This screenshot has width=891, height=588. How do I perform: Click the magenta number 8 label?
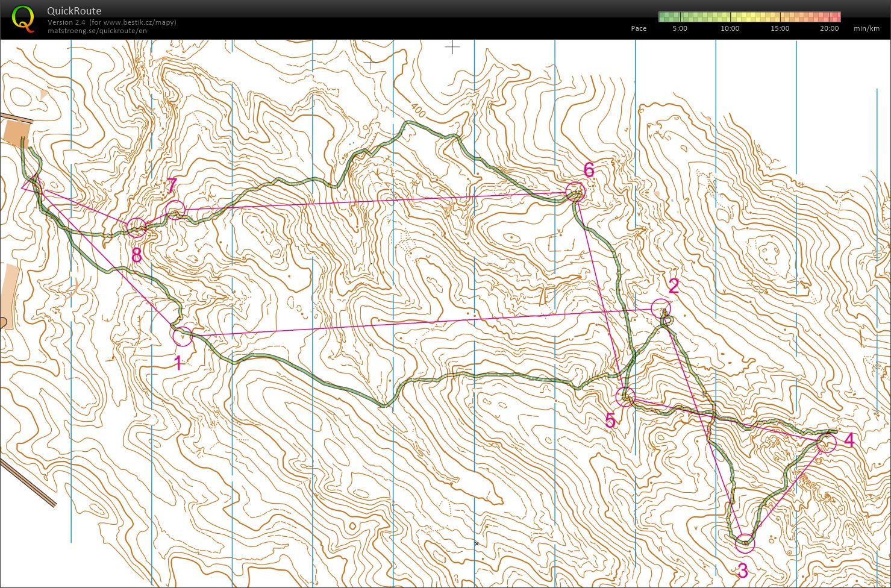136,255
